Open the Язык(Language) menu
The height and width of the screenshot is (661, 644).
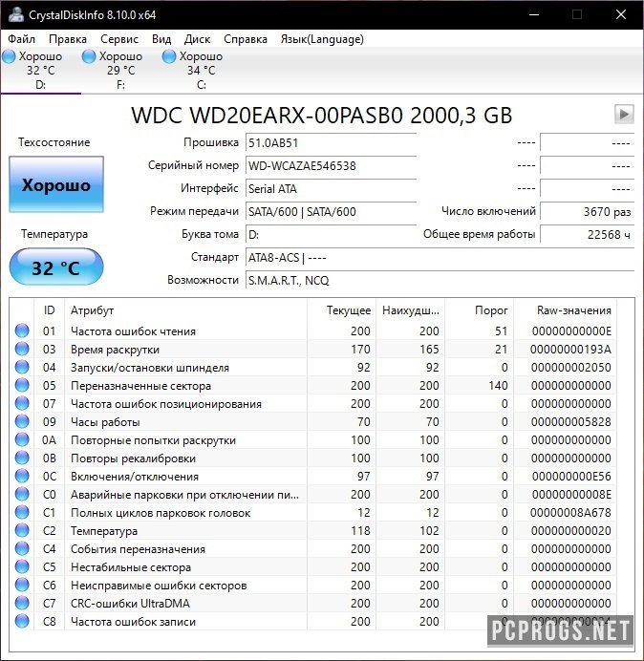tap(322, 39)
